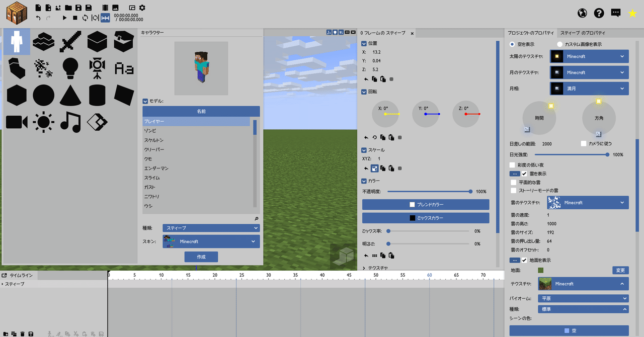Select the Item sword workbench icon
This screenshot has height=337, width=644.
point(70,42)
